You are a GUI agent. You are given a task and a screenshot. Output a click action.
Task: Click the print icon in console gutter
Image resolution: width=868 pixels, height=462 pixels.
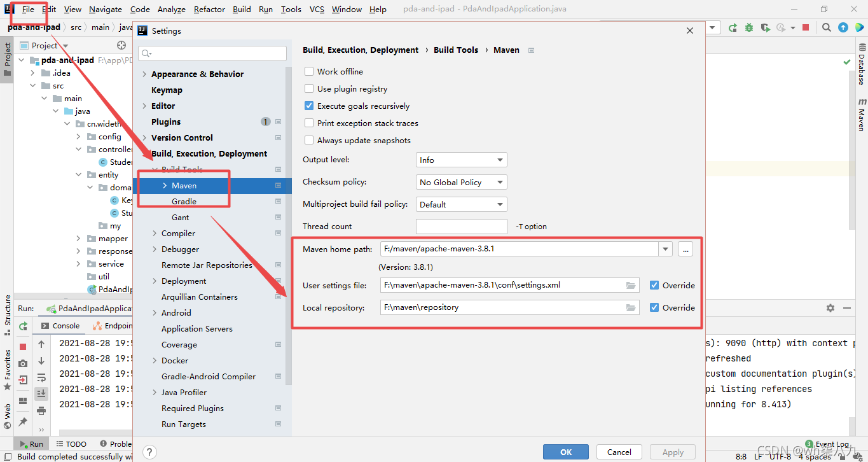[41, 410]
